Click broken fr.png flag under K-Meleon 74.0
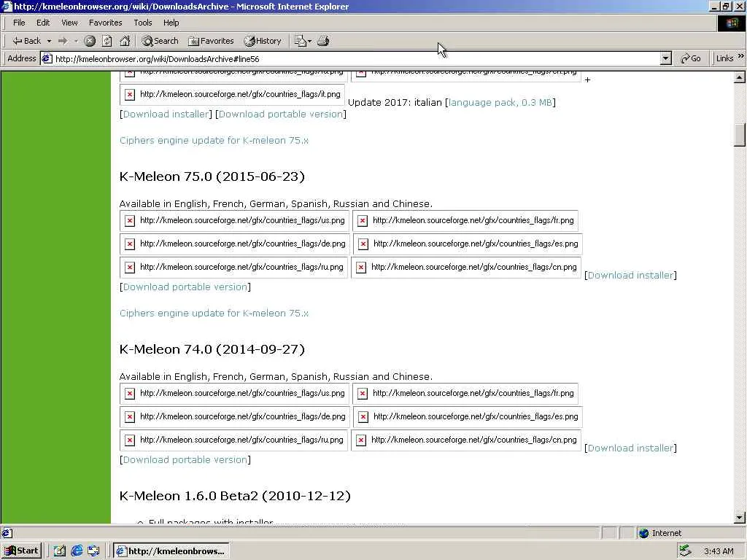The height and width of the screenshot is (560, 747). (465, 393)
